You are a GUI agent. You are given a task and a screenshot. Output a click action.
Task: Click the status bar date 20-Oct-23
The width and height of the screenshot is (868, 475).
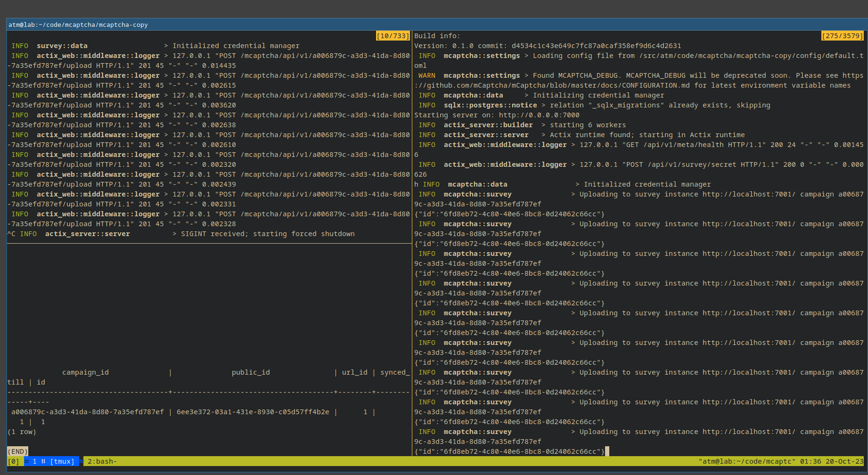pyautogui.click(x=844, y=461)
